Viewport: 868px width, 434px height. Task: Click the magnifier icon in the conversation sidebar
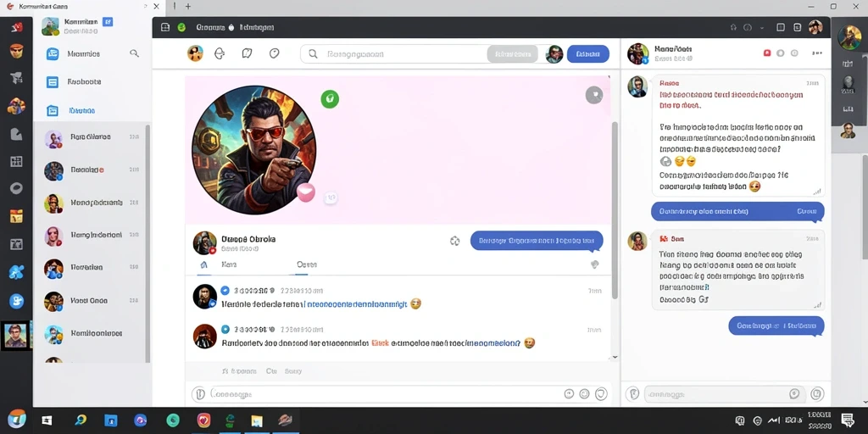click(x=134, y=53)
